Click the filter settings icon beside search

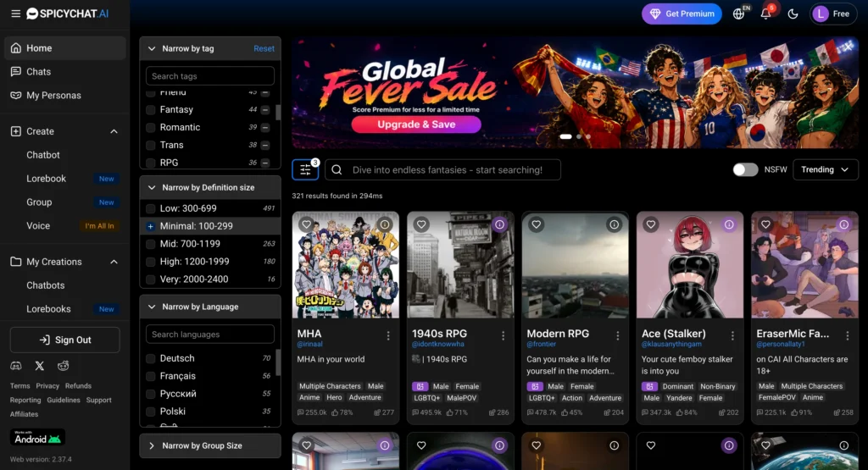coord(305,169)
